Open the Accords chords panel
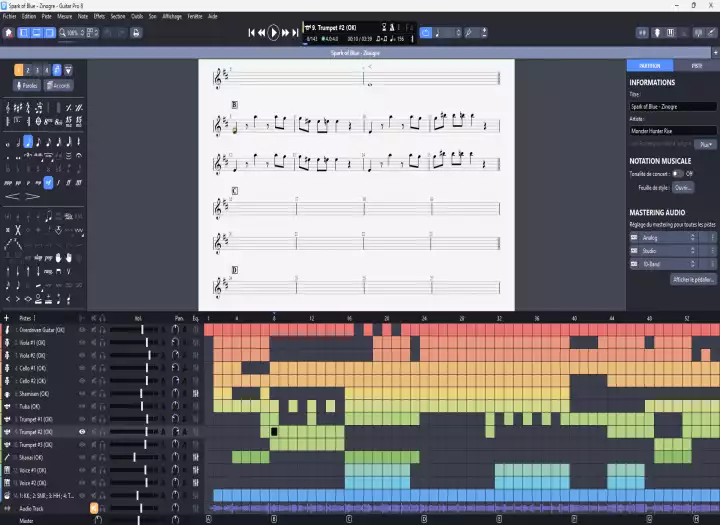Viewport: 720px width, 525px height. tap(57, 85)
